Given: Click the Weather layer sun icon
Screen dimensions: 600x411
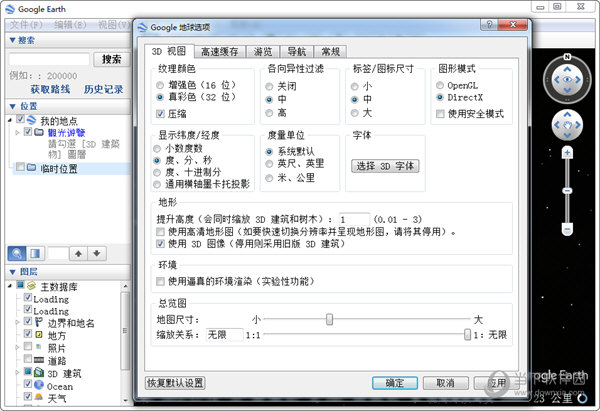Looking at the screenshot, I should coord(39,397).
